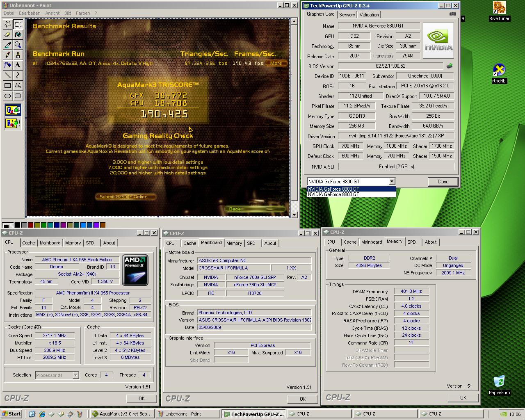
Task: Select the Airbrush spray tool
Action: coord(8,65)
